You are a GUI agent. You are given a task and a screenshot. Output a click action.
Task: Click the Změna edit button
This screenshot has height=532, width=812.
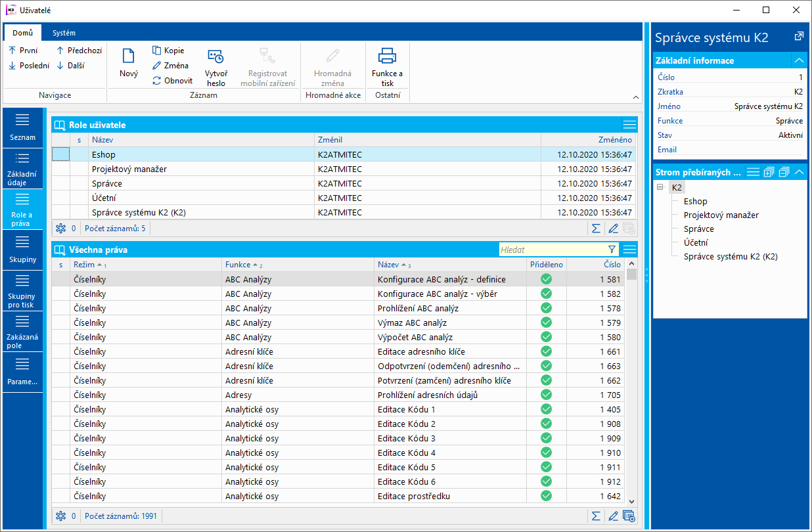pyautogui.click(x=170, y=66)
